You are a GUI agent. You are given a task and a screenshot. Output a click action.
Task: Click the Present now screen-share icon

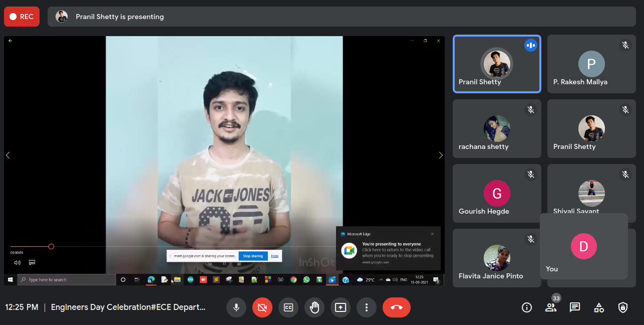(341, 307)
